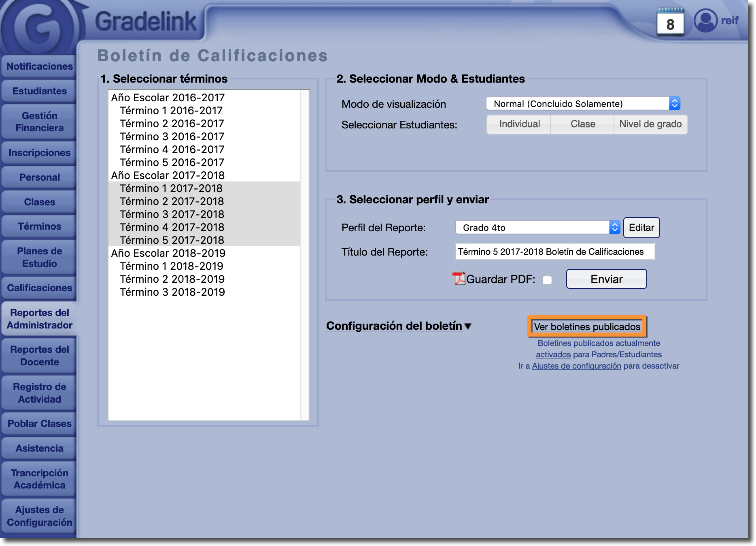Select Individual student mode

[x=519, y=124]
